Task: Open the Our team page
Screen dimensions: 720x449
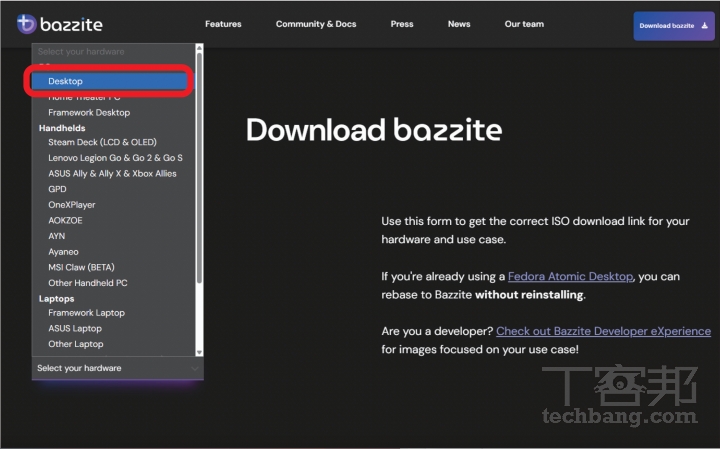Action: [524, 24]
